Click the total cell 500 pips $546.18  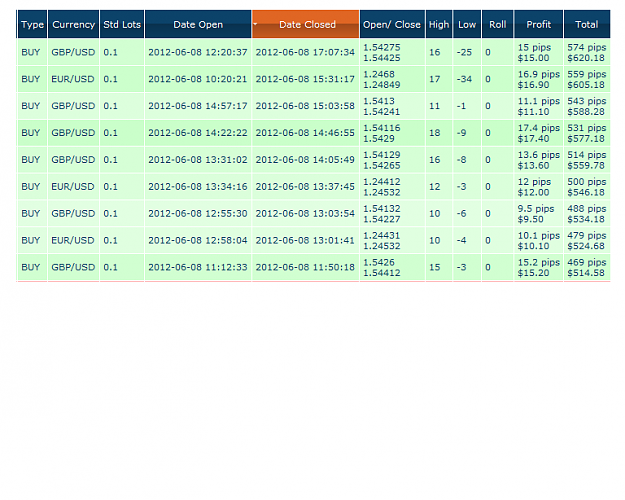point(587,187)
